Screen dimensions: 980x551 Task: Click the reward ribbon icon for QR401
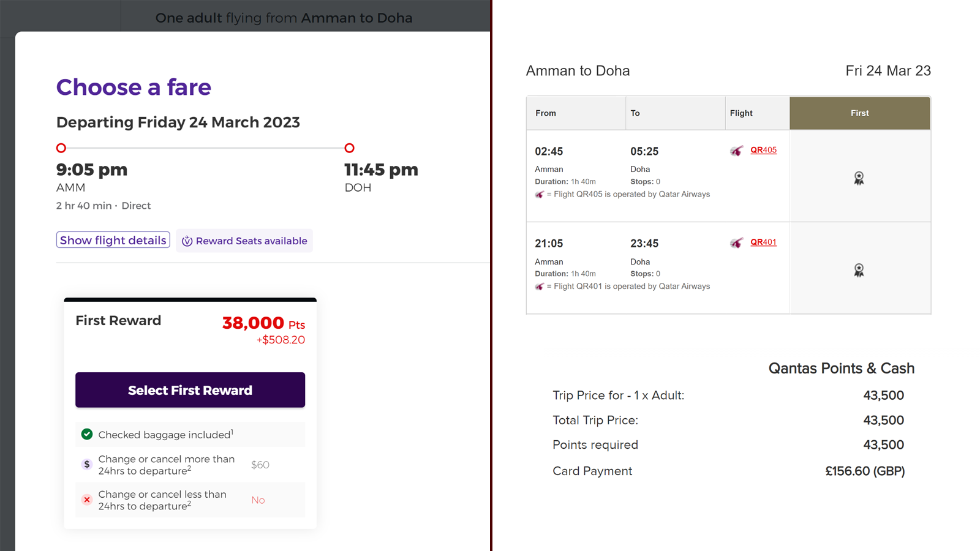859,270
